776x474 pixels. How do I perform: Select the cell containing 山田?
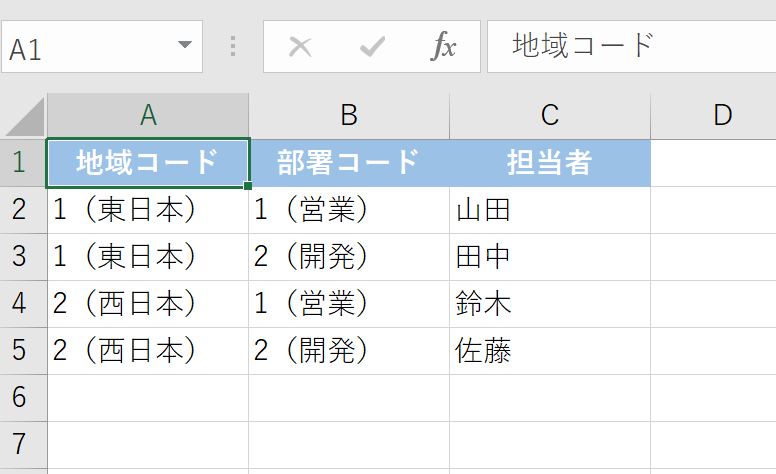[x=549, y=210]
